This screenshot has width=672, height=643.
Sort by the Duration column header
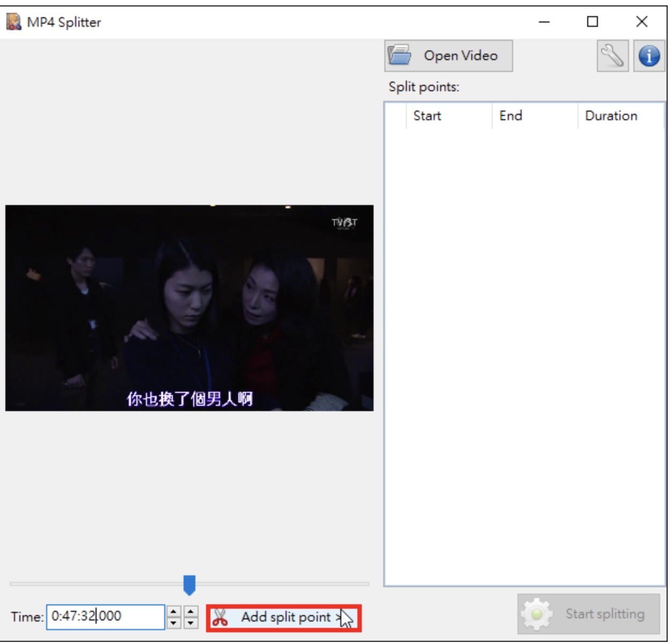click(620, 116)
